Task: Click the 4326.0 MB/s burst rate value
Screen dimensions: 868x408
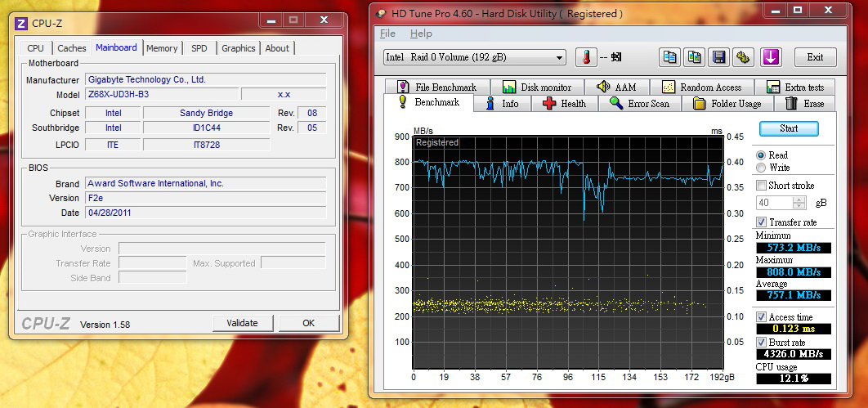Action: (x=794, y=354)
